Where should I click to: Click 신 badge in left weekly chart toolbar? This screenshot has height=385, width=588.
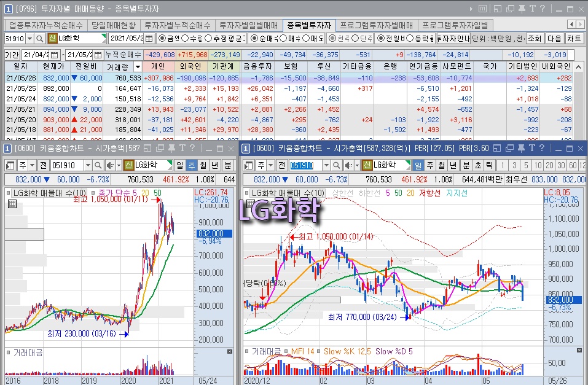coord(128,165)
